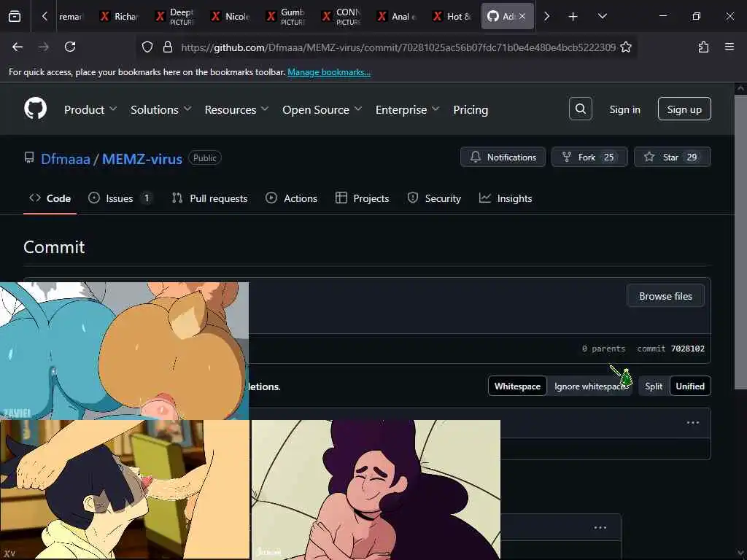747x560 pixels.
Task: Open upper file's three-dot options menu
Action: point(693,422)
